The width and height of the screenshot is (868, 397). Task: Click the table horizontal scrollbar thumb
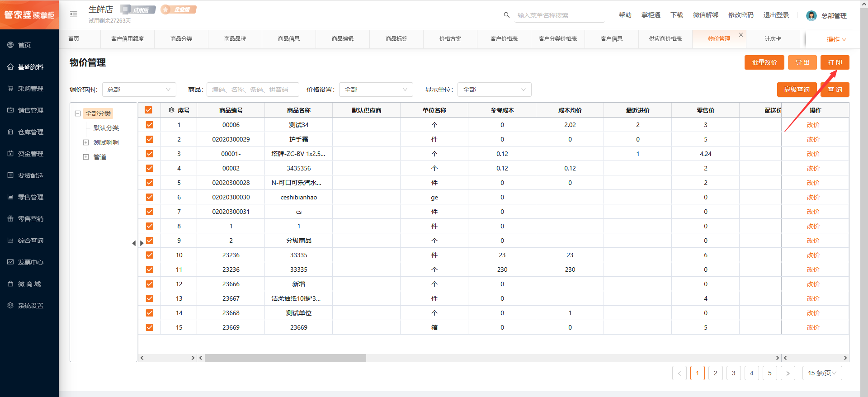[x=285, y=358]
